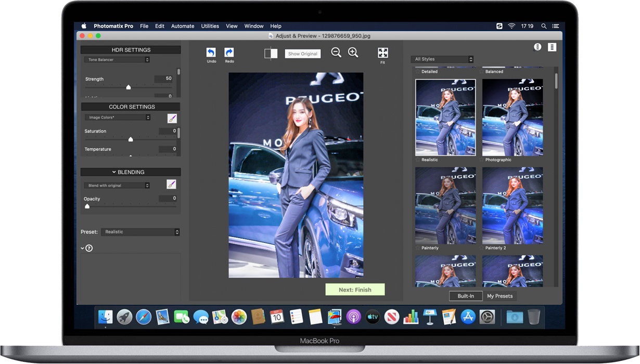The image size is (640, 364).
Task: Open the Tone Balancer dropdown
Action: pyautogui.click(x=117, y=59)
